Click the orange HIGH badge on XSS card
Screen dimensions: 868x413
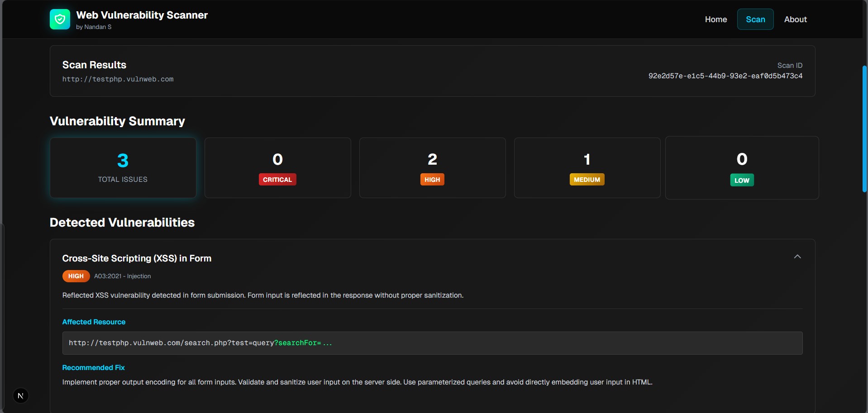click(x=76, y=276)
